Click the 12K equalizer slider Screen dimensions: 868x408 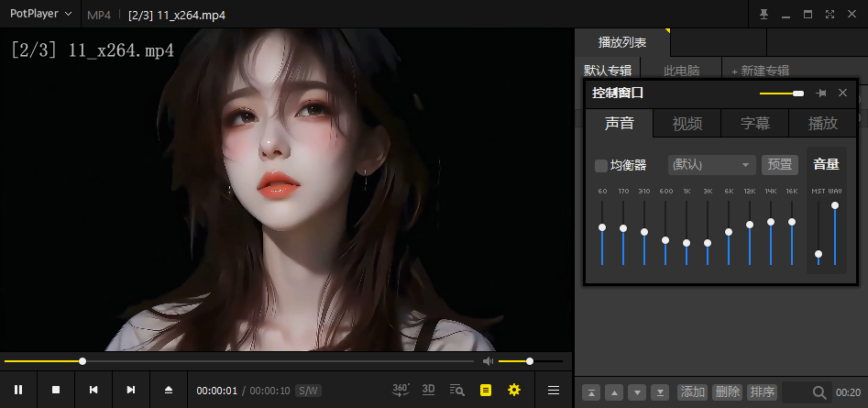pos(750,233)
